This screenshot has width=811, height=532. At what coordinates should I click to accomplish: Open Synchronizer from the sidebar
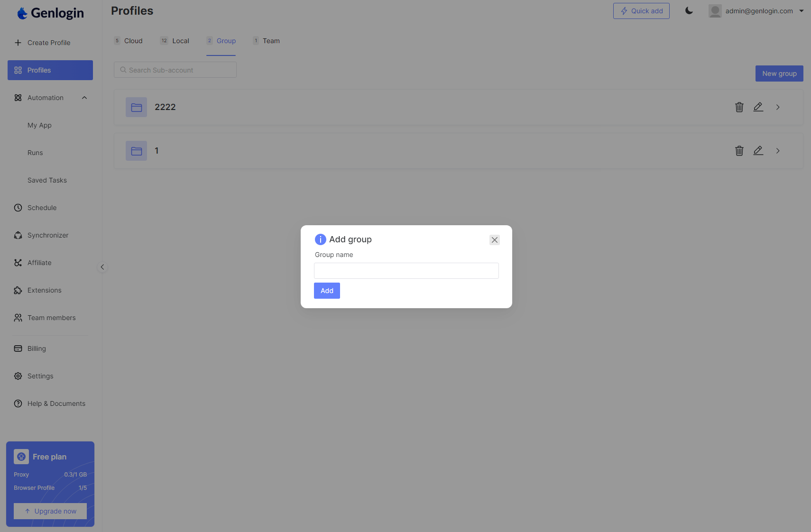tap(47, 235)
